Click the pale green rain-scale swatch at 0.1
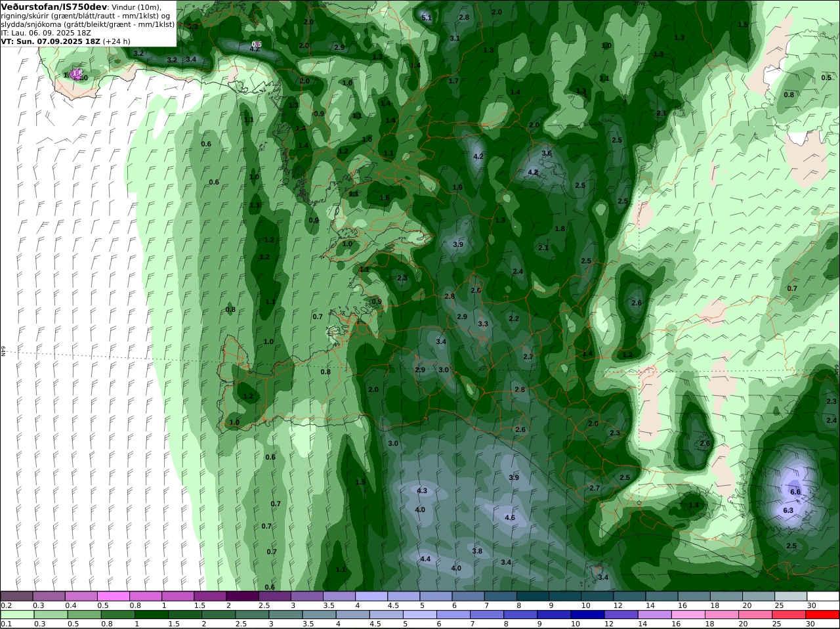The width and height of the screenshot is (840, 629). tap(16, 615)
